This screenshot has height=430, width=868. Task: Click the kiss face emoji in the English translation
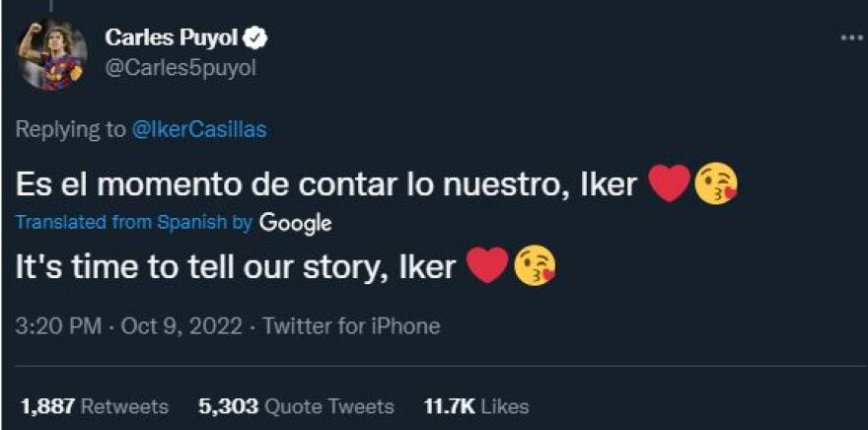(534, 265)
